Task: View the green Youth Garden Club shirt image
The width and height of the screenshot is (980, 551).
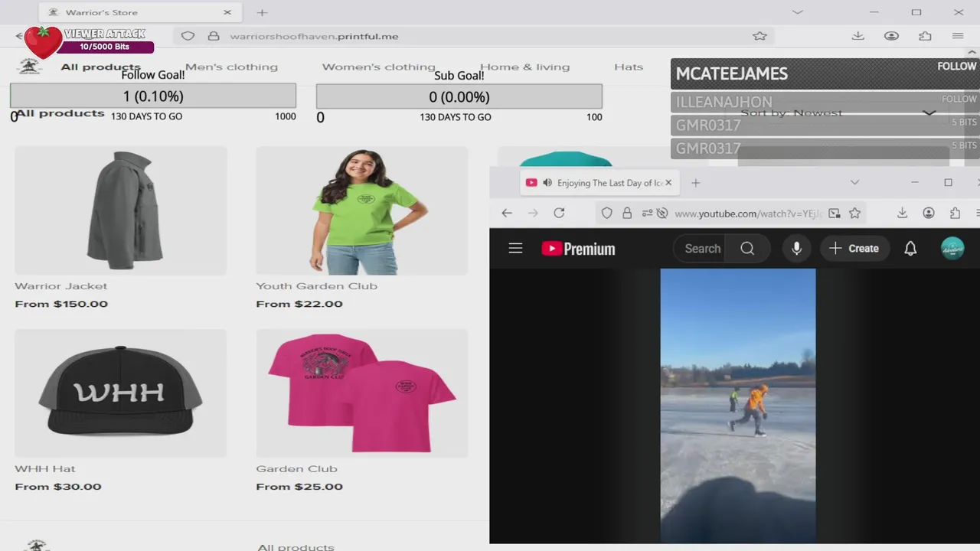Action: pyautogui.click(x=362, y=210)
